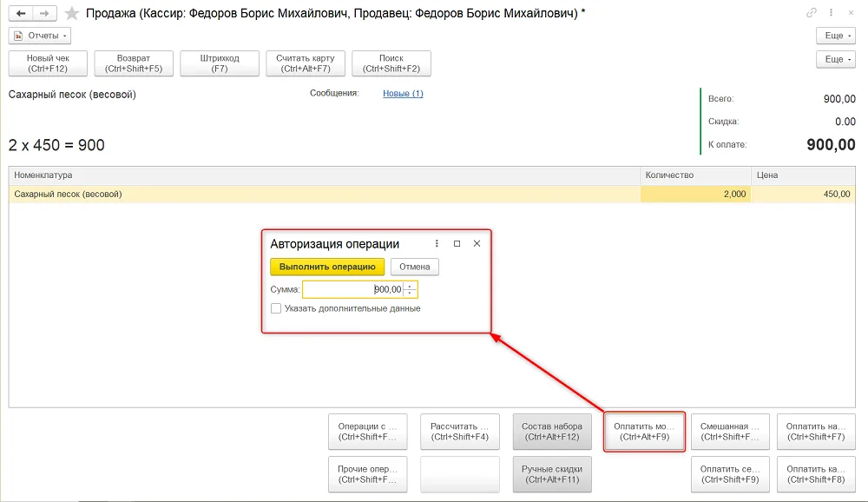Add page to favorites with star icon

[x=71, y=13]
